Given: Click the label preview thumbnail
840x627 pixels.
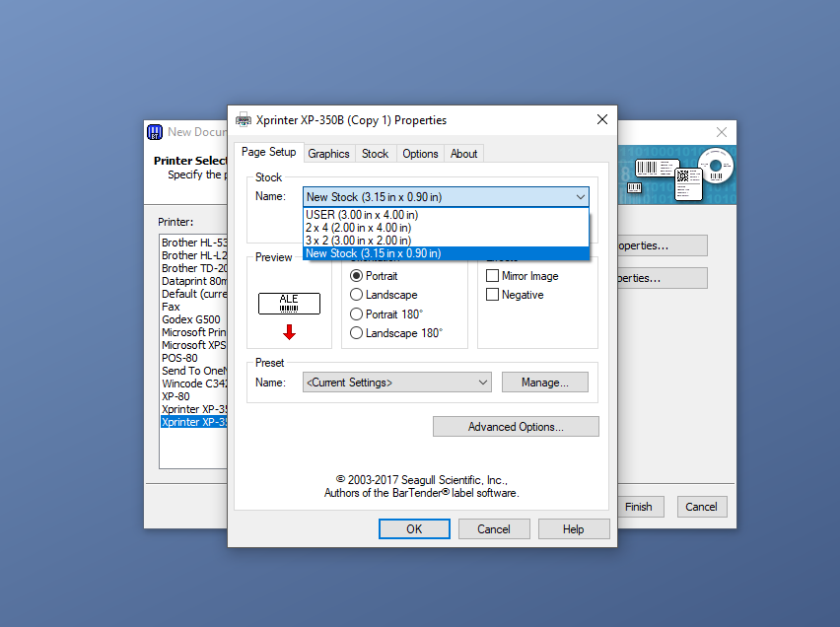Looking at the screenshot, I should pos(289,304).
